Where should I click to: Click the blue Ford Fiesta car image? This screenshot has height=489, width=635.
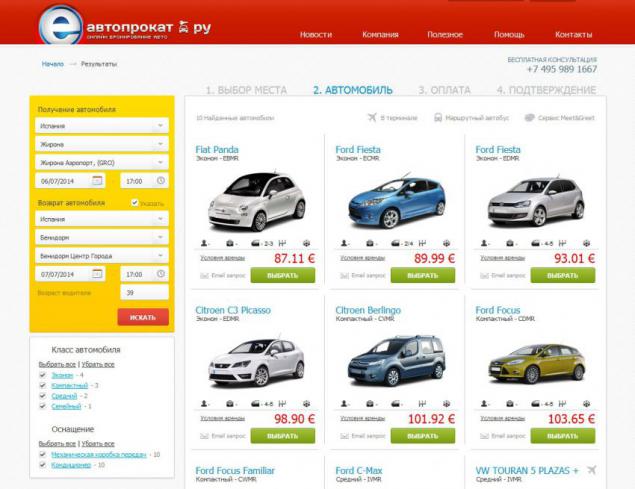point(396,201)
